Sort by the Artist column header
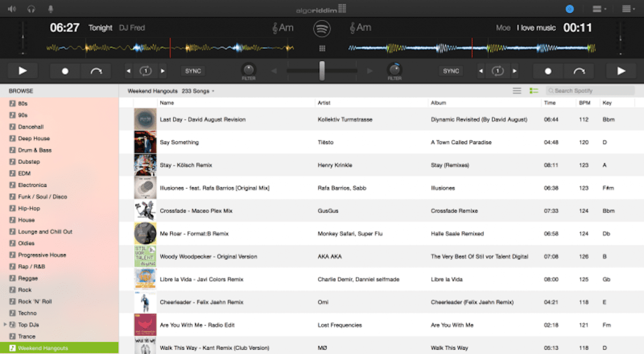644x354 pixels. tap(372, 103)
